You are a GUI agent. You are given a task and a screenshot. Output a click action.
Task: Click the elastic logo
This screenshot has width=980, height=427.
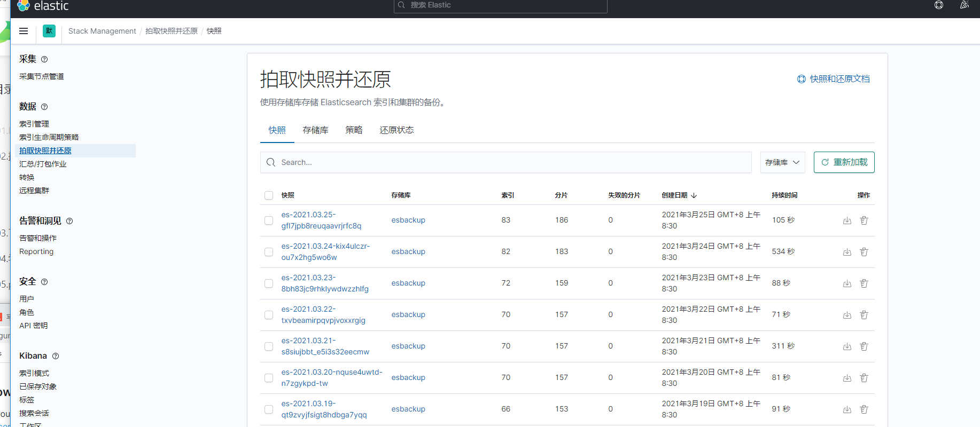(43, 6)
